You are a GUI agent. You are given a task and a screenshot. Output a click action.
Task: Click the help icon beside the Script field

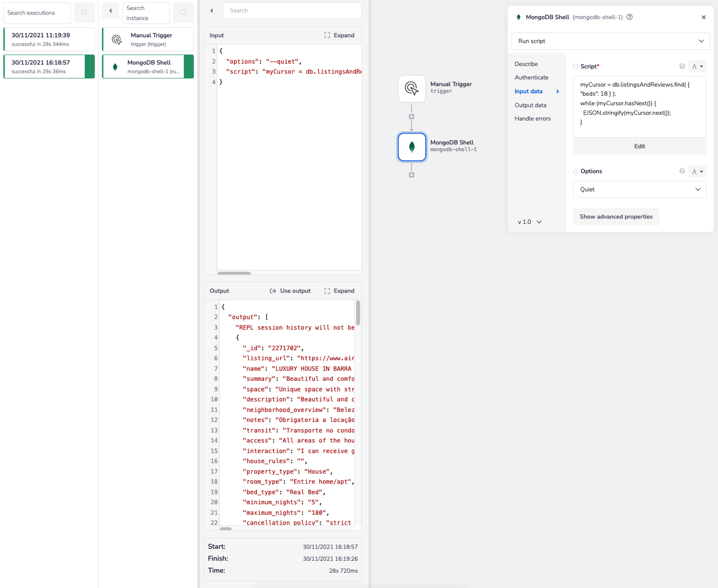coord(682,67)
